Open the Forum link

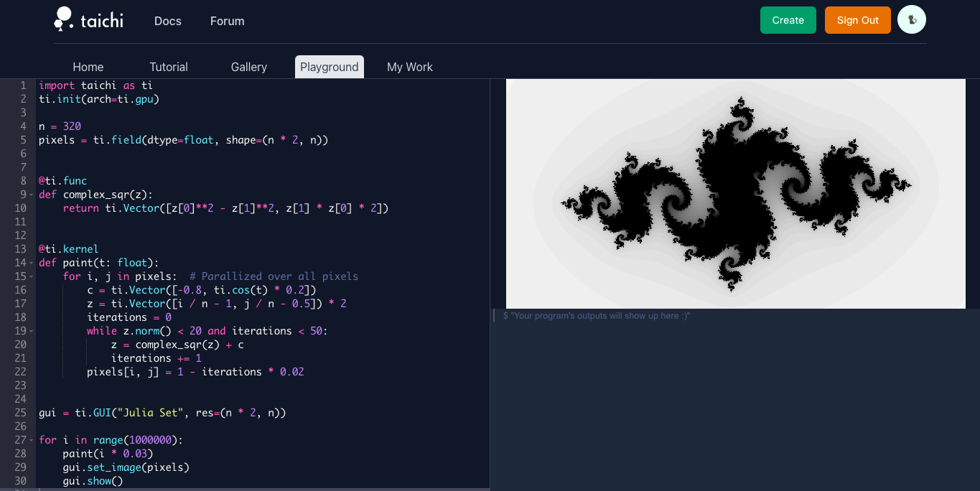point(228,21)
